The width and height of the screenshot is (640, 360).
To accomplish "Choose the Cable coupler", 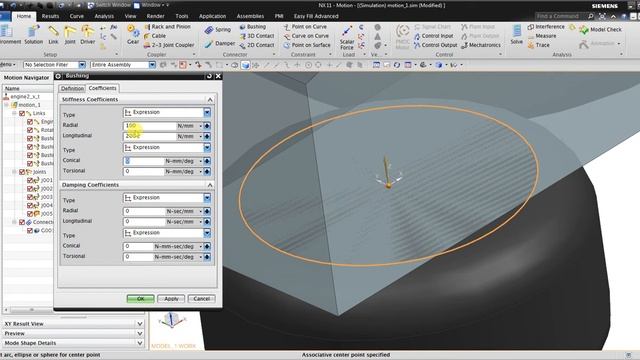I will [x=155, y=36].
